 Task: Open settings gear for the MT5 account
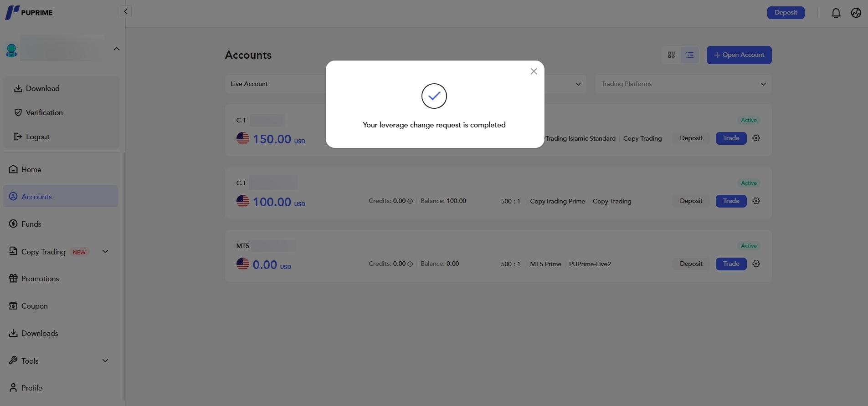point(756,264)
